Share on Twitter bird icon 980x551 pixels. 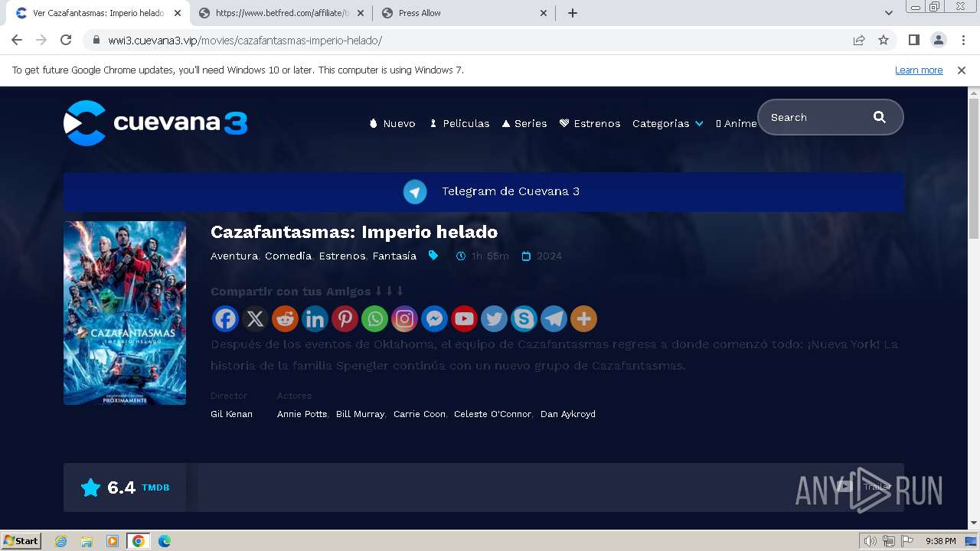pos(494,318)
